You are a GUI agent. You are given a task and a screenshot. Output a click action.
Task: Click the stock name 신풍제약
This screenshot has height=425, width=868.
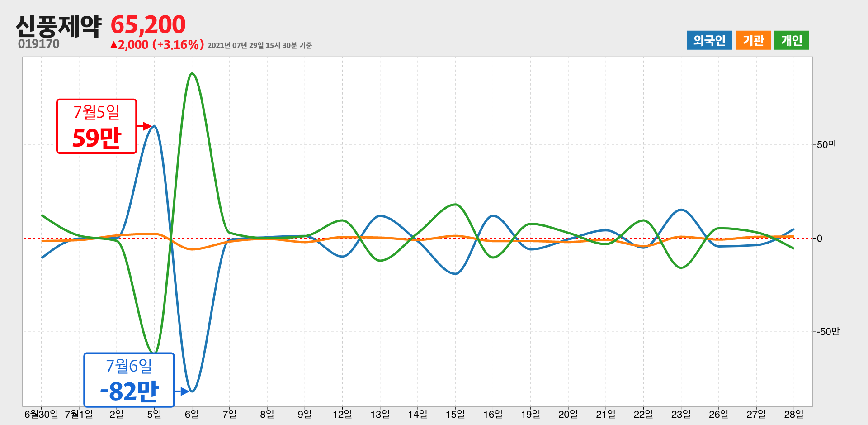click(59, 26)
